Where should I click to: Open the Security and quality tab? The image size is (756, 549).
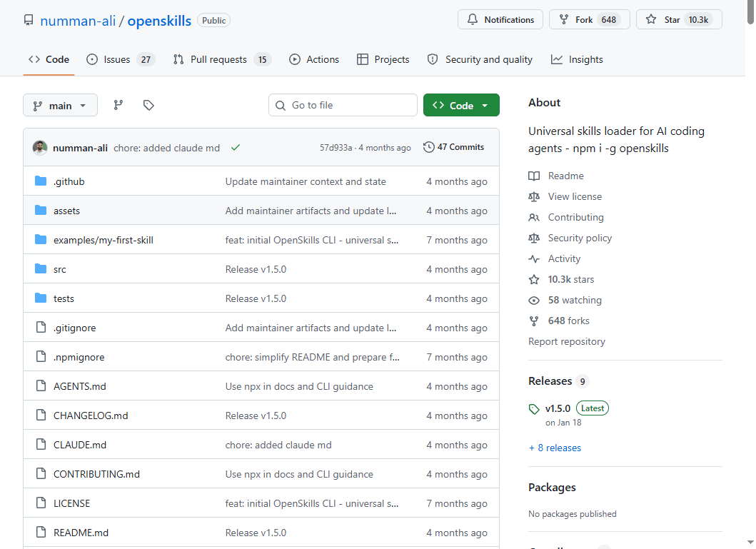point(480,59)
